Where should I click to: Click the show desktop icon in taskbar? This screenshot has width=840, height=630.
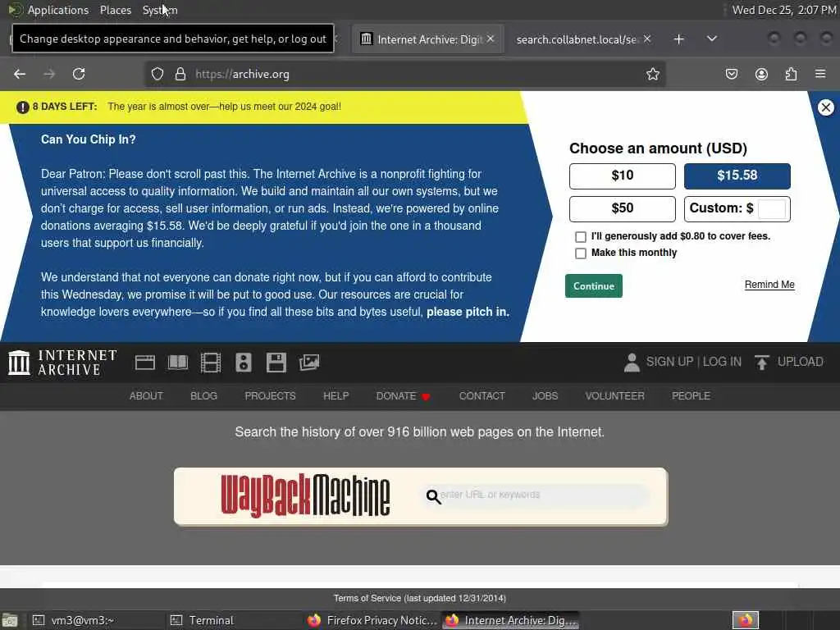tap(10, 620)
